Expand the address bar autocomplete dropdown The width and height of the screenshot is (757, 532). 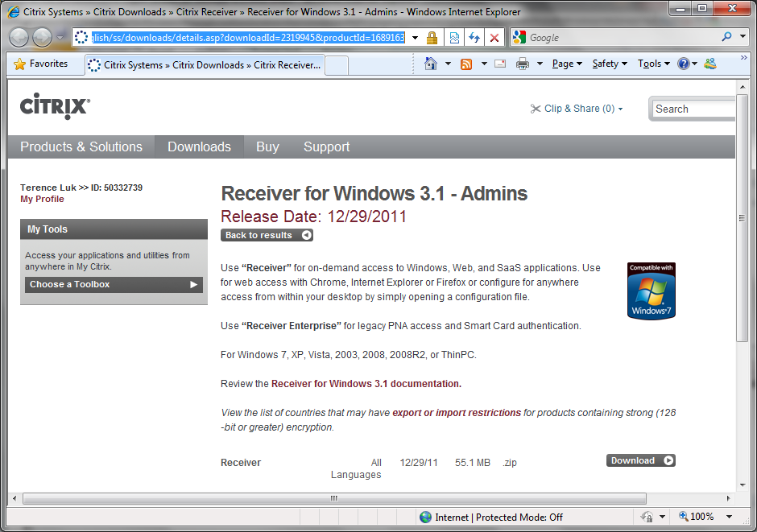(415, 38)
